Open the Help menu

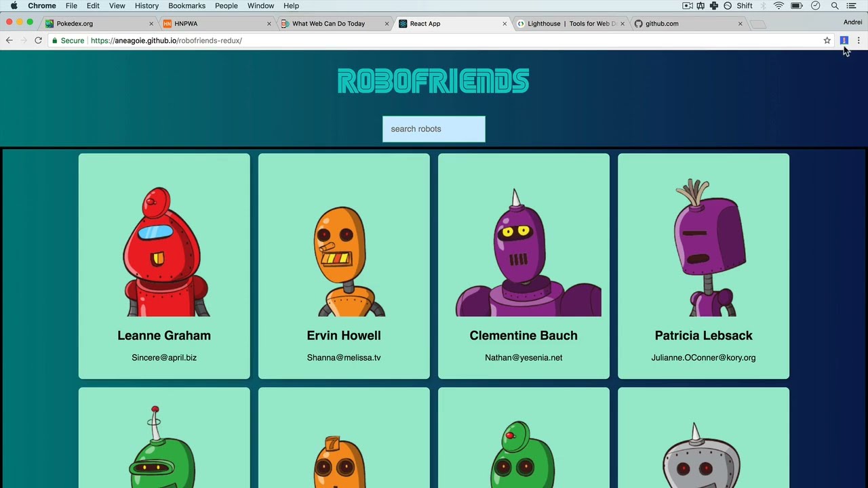click(x=291, y=5)
